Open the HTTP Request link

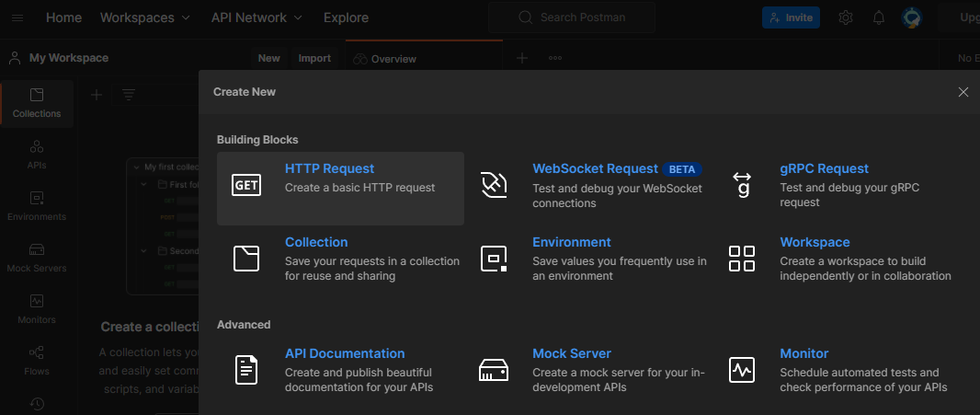coord(329,169)
